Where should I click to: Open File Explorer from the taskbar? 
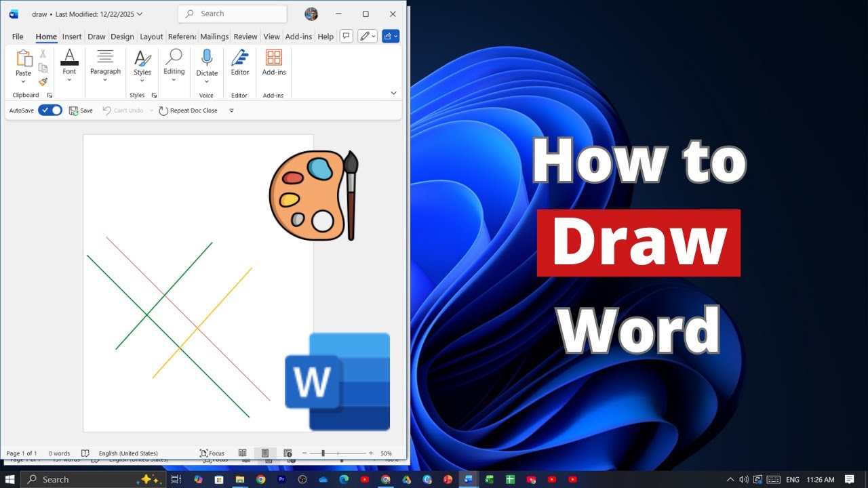(x=239, y=479)
